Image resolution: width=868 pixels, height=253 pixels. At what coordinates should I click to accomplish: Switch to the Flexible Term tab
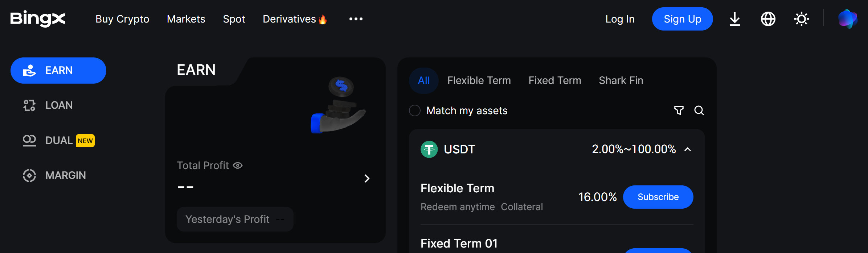[479, 80]
